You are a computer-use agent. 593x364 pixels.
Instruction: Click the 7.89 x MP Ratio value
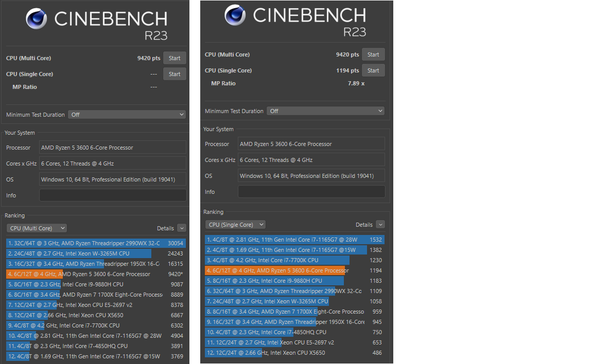click(x=356, y=83)
